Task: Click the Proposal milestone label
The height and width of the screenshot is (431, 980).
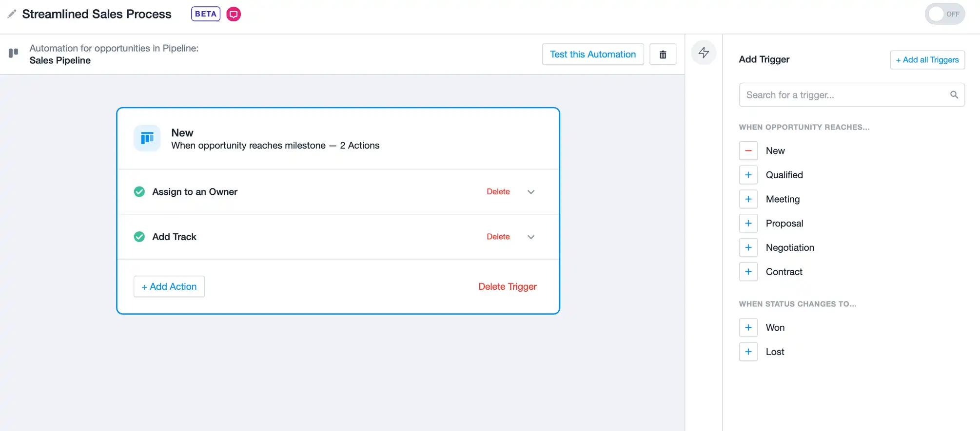Action: [x=784, y=224]
